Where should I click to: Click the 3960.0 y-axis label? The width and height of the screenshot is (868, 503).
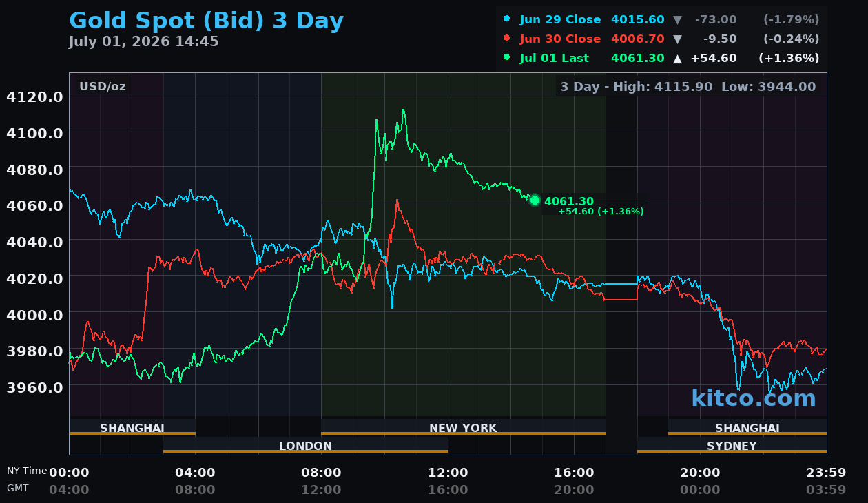(x=34, y=387)
